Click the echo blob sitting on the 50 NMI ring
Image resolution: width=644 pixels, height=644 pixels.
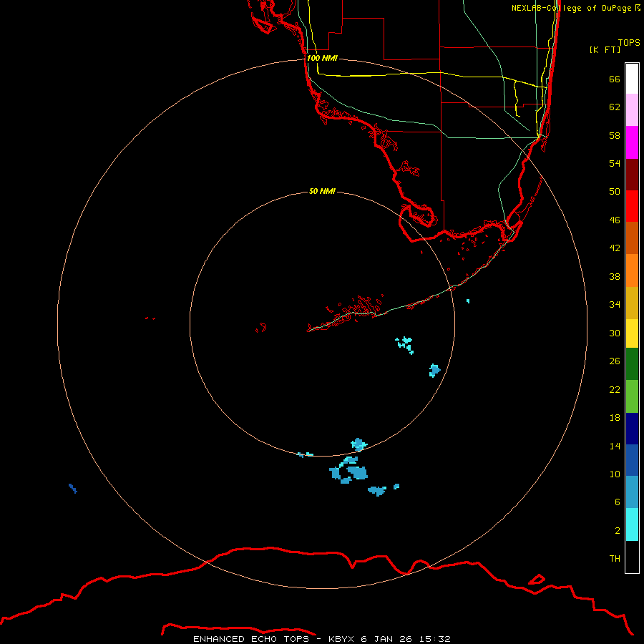pyautogui.click(x=358, y=444)
